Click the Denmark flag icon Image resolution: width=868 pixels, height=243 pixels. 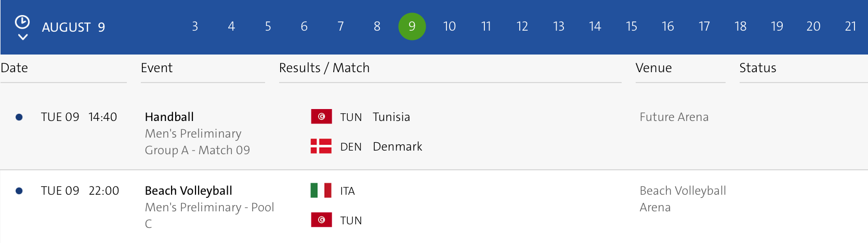tap(321, 146)
